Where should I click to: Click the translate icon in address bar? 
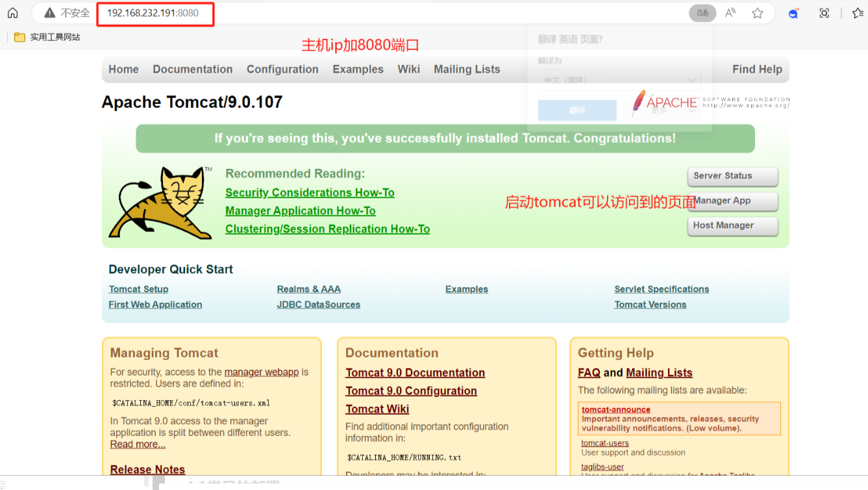tap(702, 13)
